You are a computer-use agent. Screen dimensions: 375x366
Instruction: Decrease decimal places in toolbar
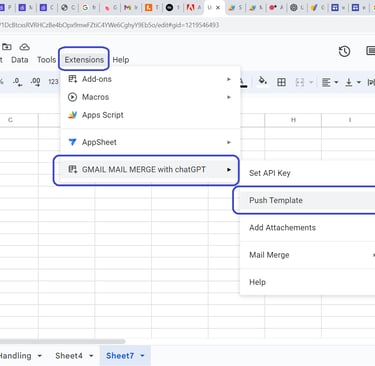(18, 82)
